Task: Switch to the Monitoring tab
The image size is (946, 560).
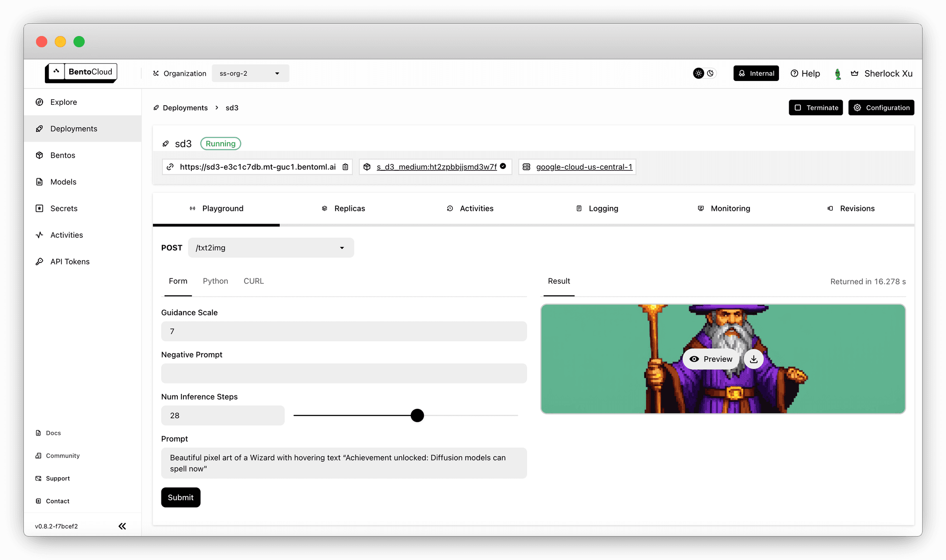Action: 729,208
